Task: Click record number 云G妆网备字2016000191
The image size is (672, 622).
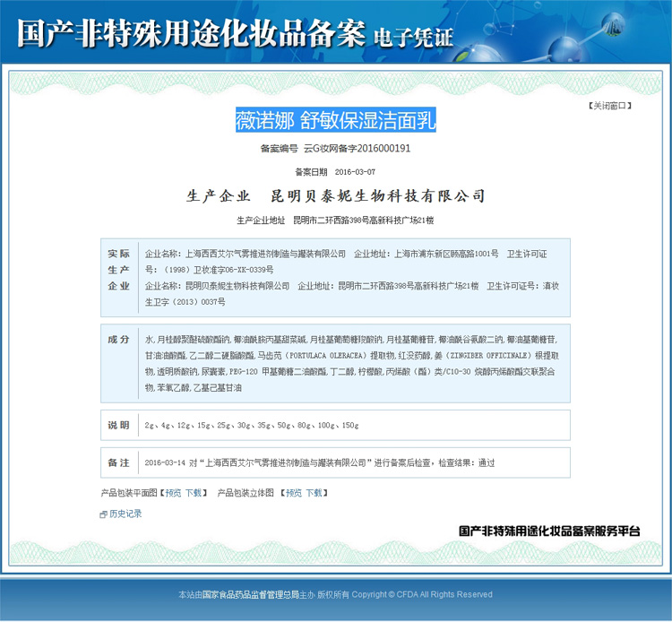Action: click(357, 148)
